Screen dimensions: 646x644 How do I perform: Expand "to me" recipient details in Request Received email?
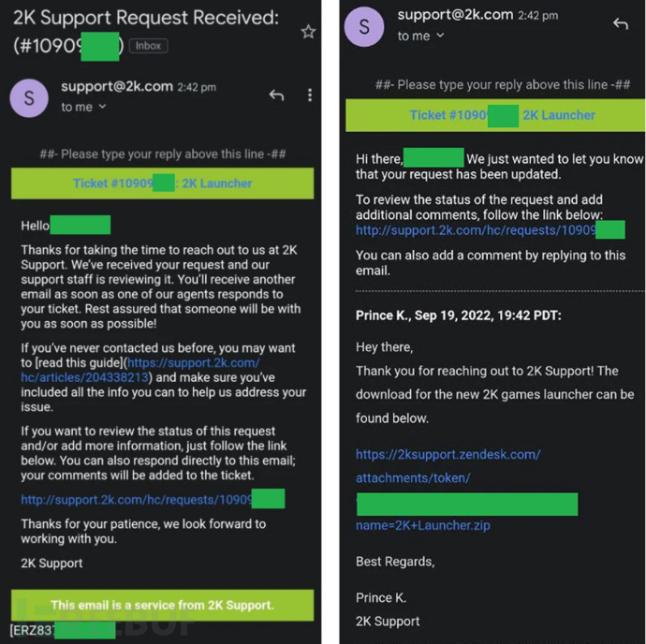(x=83, y=108)
